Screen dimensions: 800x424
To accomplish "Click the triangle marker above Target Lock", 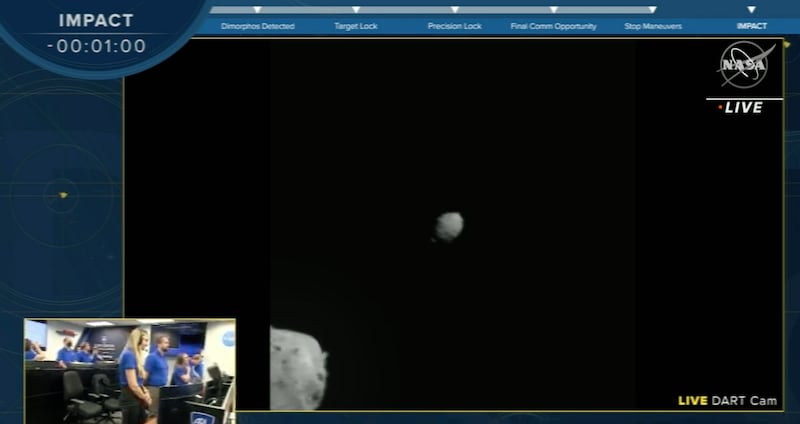I will tap(355, 10).
